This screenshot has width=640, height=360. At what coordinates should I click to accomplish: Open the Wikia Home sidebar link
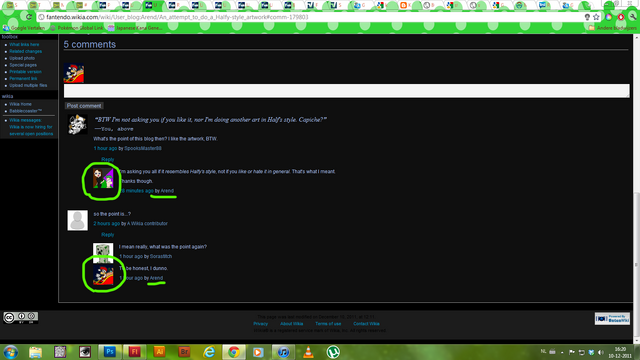[20, 104]
